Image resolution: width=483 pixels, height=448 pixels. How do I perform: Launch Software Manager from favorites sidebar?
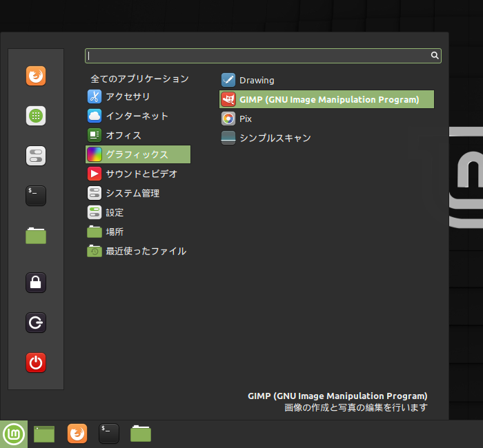click(x=36, y=116)
